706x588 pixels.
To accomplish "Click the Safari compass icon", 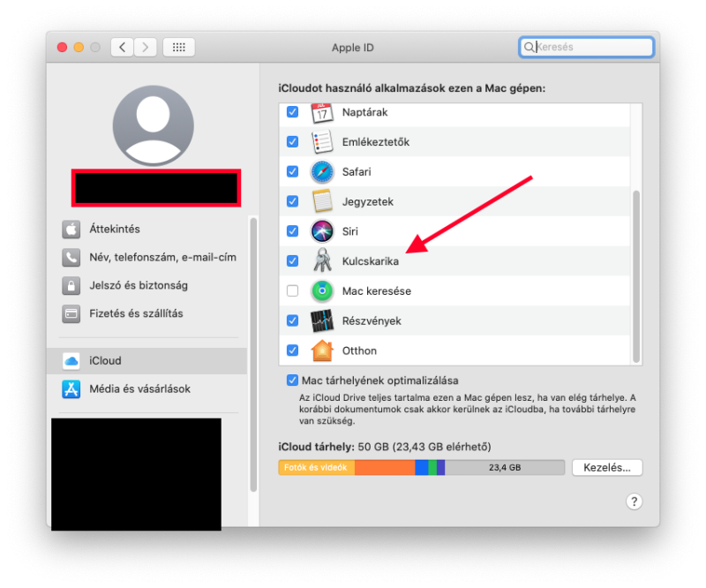I will 322,171.
